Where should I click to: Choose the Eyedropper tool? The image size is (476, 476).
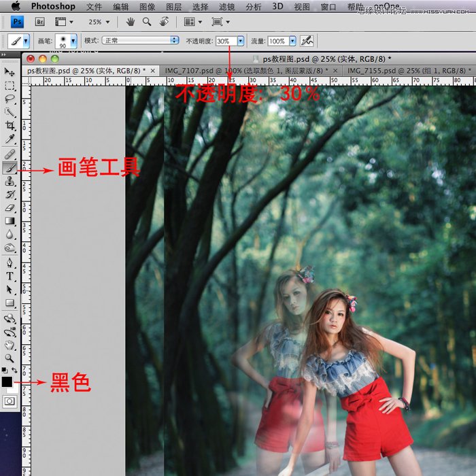click(10, 140)
